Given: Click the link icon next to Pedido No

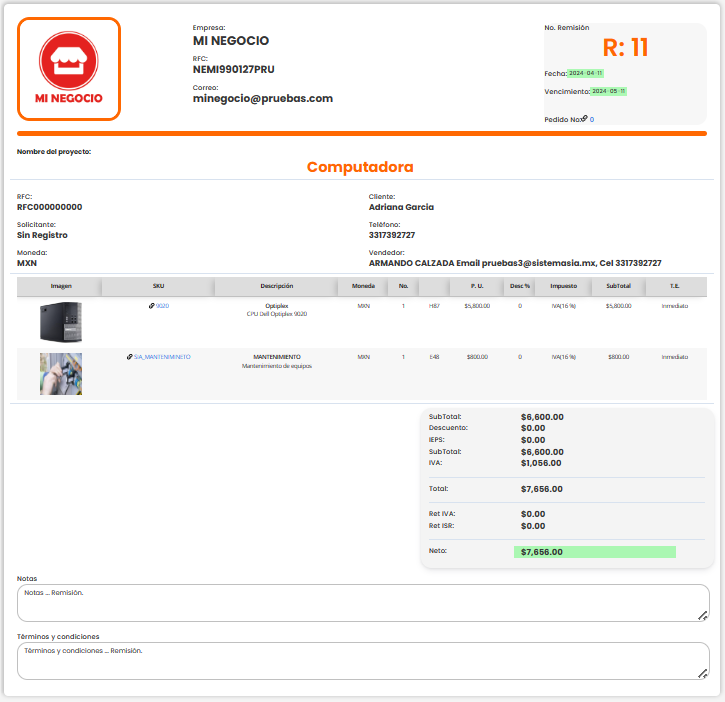Looking at the screenshot, I should click(585, 119).
